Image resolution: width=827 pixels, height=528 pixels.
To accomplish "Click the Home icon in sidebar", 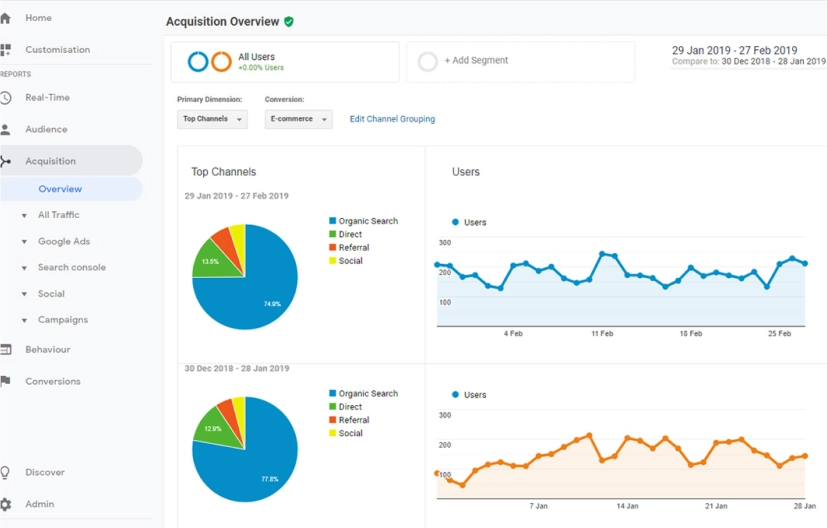I will 5,18.
